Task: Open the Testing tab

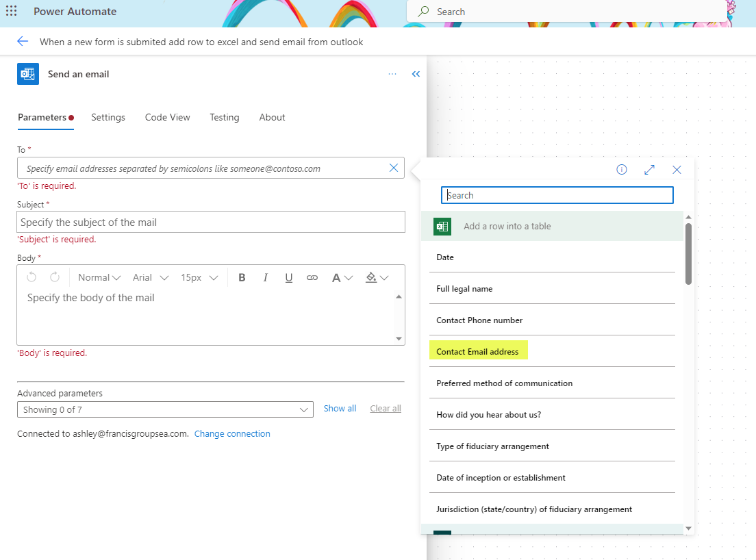Action: click(x=224, y=117)
